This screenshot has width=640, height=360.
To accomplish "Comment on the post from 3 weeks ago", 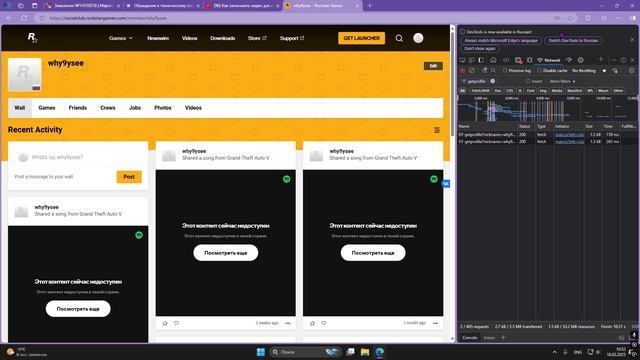I will [x=176, y=323].
